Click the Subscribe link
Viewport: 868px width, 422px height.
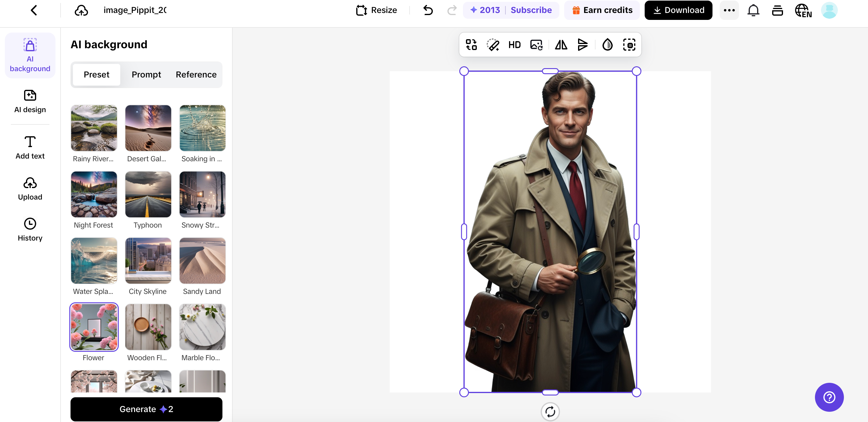tap(531, 10)
